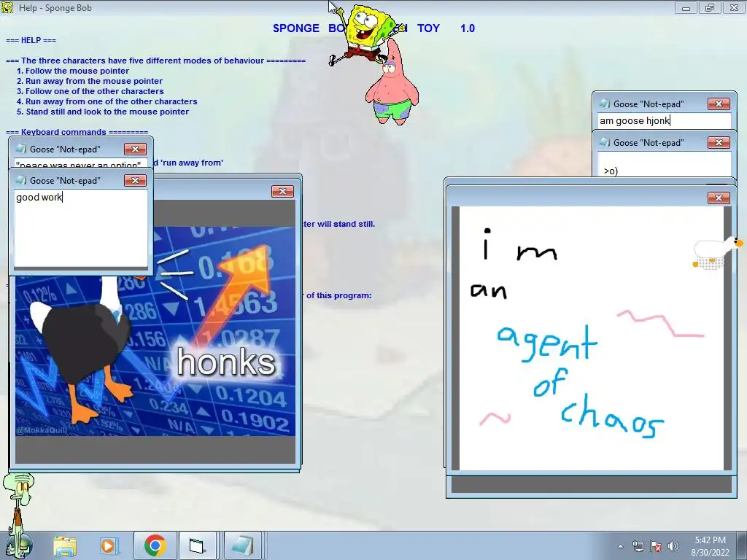The image size is (747, 560).
Task: Minimize the Help - Sponge Bob window
Action: point(686,7)
